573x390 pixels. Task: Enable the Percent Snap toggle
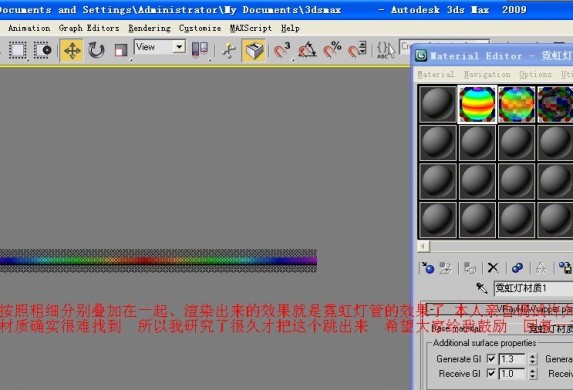point(332,50)
